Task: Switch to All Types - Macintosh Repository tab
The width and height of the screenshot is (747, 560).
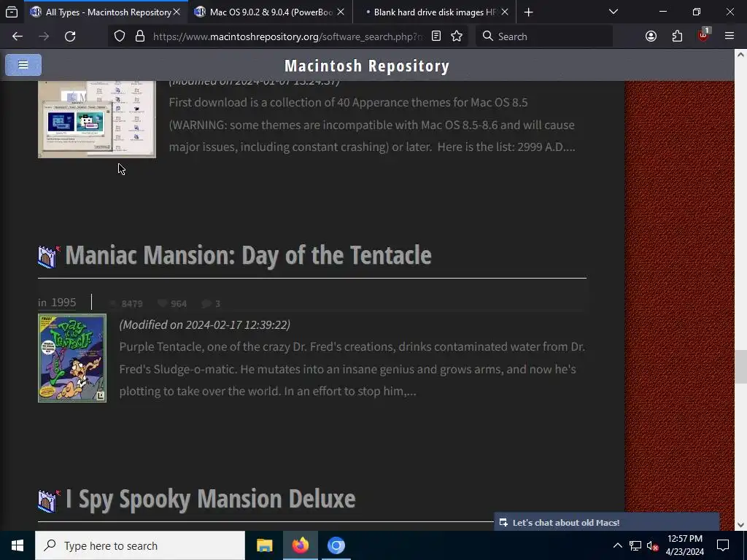Action: tap(106, 12)
